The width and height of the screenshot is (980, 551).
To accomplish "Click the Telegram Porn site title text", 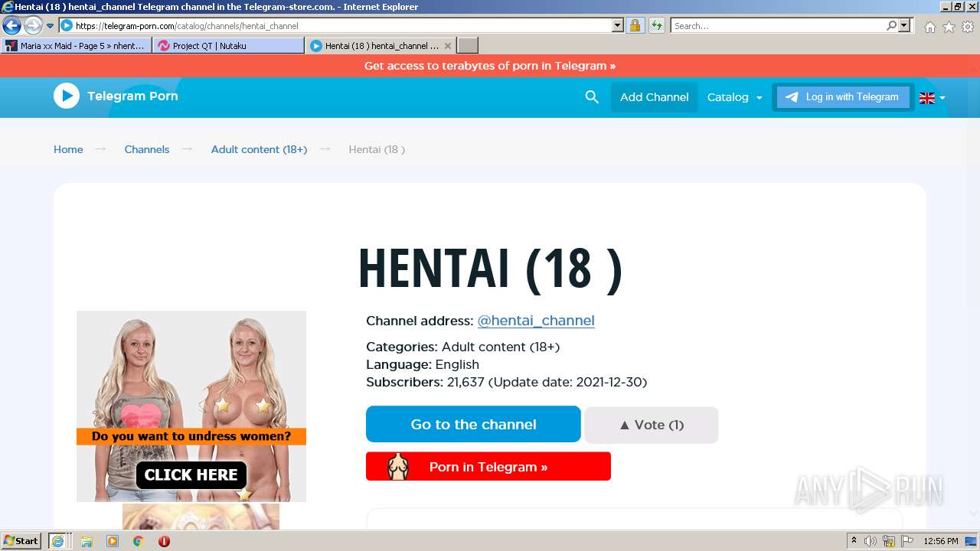I will (132, 96).
